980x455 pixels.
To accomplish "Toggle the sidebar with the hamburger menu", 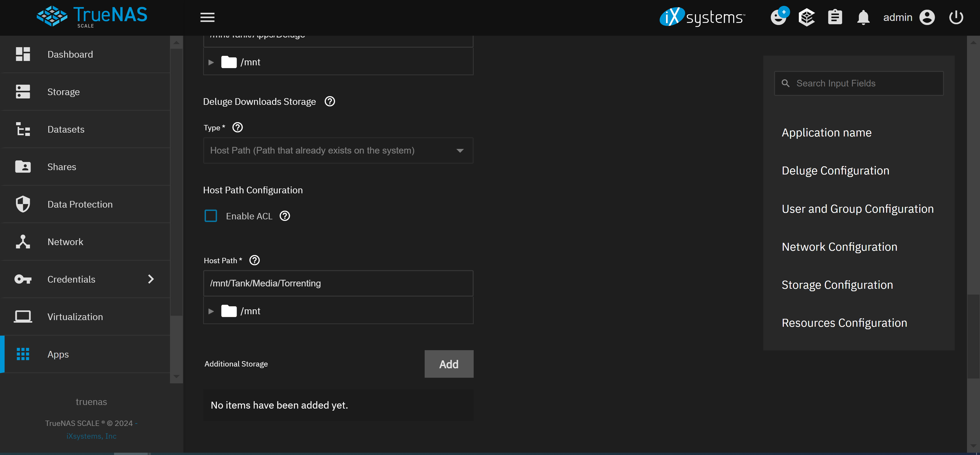I will (207, 17).
